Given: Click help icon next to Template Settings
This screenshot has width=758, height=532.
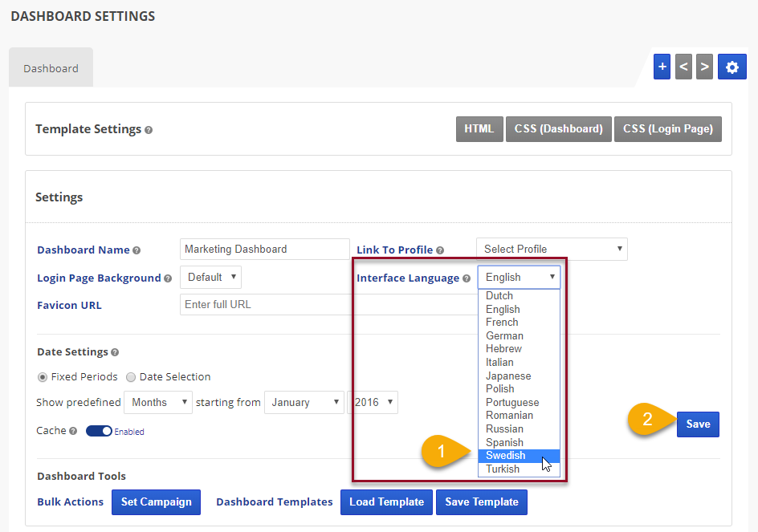Looking at the screenshot, I should point(149,130).
